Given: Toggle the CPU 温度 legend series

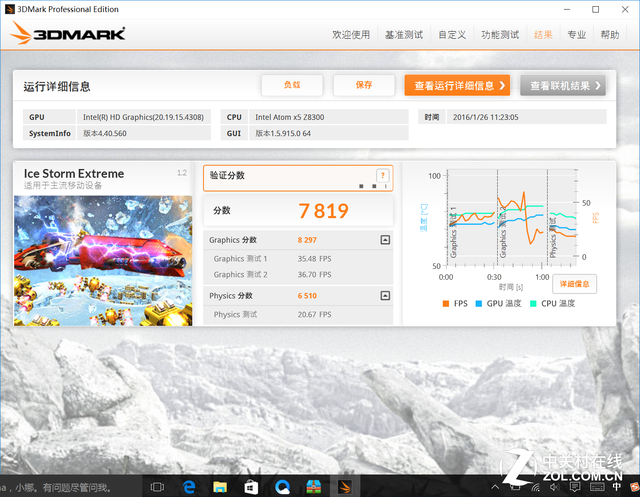Looking at the screenshot, I should click(x=552, y=303).
